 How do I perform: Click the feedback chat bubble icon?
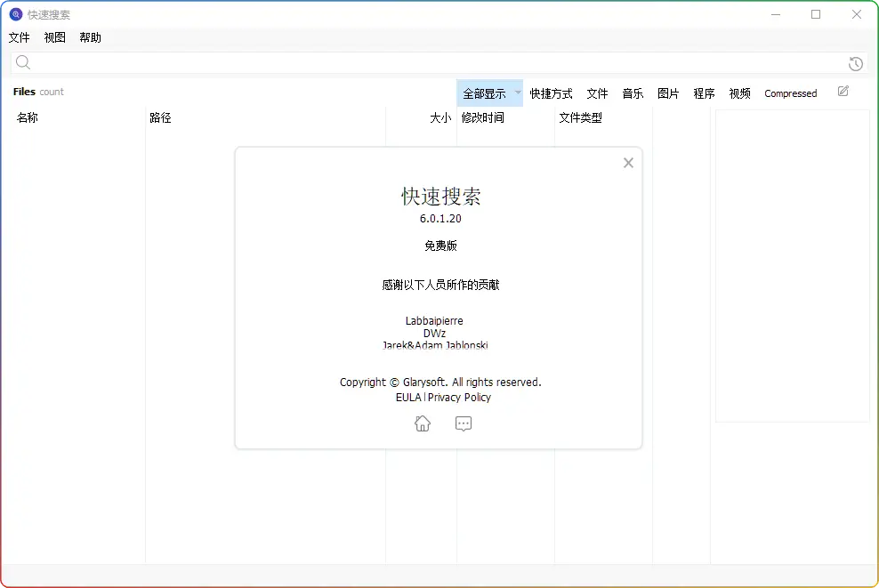(464, 423)
